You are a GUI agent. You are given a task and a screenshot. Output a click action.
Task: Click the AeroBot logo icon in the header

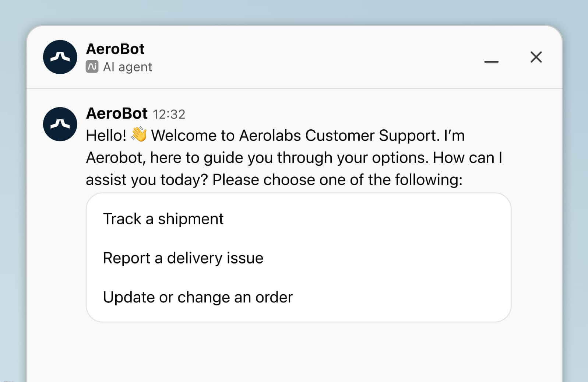(60, 57)
